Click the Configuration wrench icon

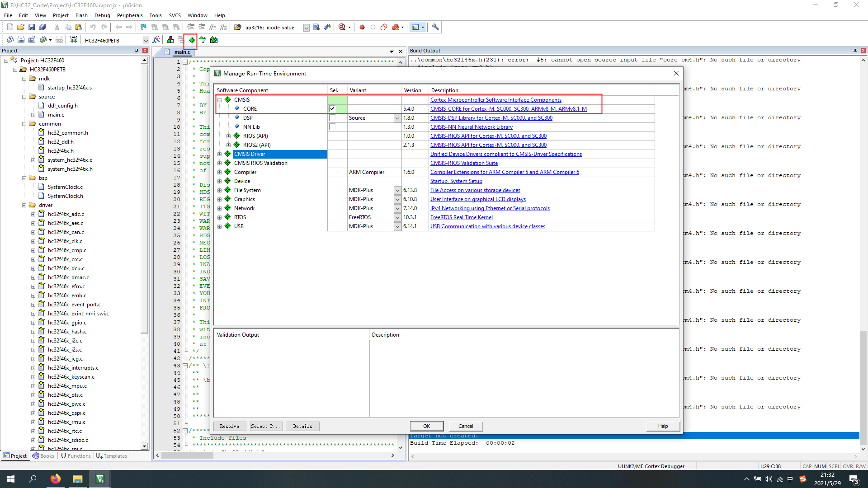pos(435,28)
